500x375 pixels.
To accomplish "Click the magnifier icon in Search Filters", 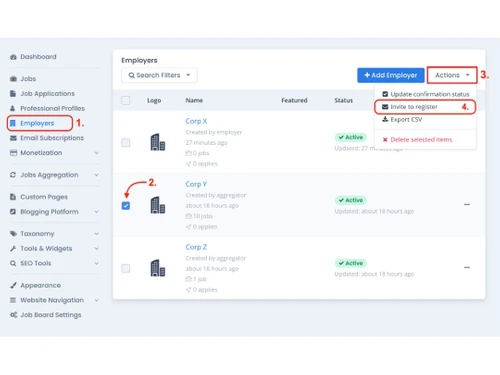I will (132, 75).
